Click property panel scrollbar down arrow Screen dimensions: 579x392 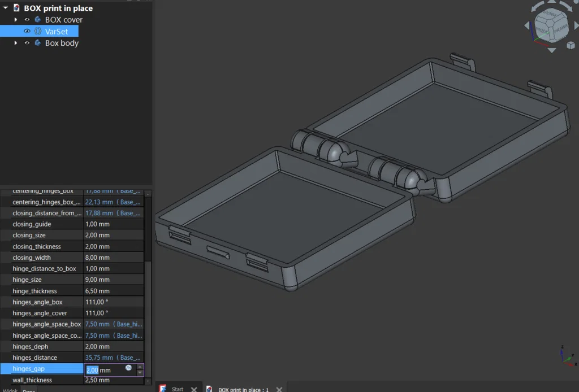click(148, 381)
